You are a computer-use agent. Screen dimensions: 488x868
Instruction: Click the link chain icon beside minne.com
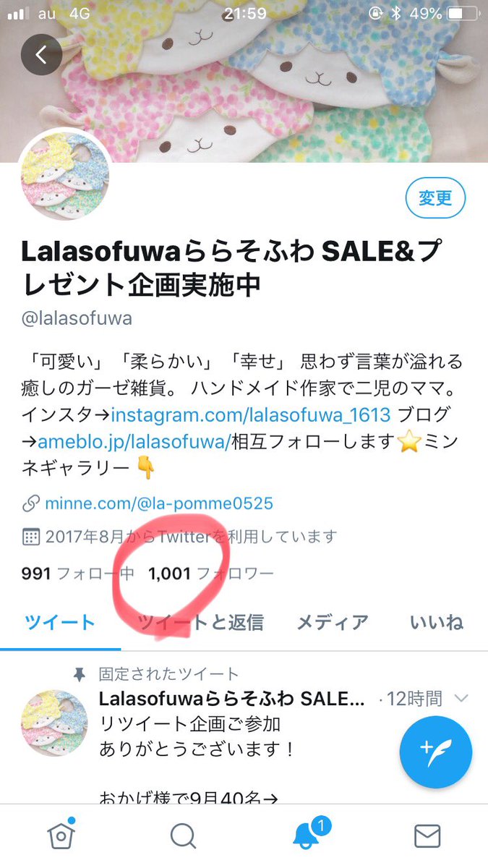click(30, 503)
